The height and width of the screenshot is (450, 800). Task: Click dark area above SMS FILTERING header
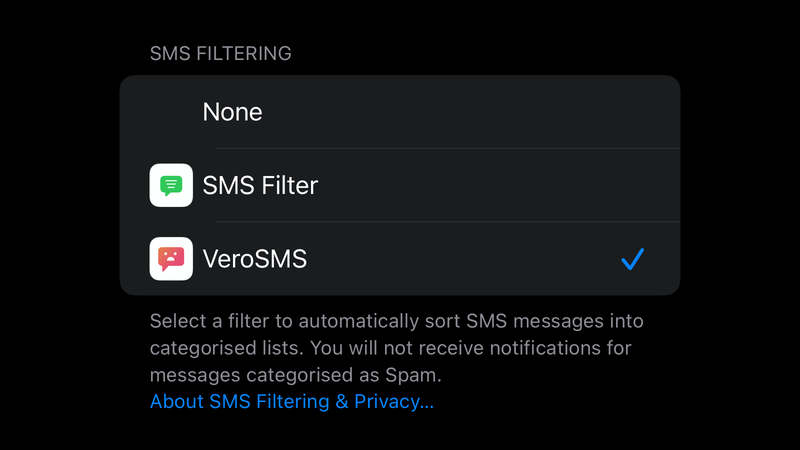[400, 20]
